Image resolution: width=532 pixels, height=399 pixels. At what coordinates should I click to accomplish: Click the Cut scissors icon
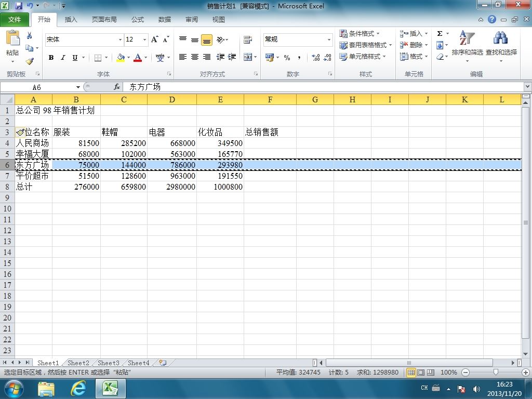point(29,36)
